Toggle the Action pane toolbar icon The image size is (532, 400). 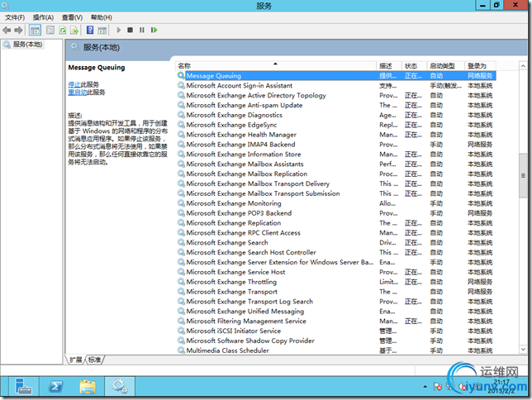[x=102, y=31]
